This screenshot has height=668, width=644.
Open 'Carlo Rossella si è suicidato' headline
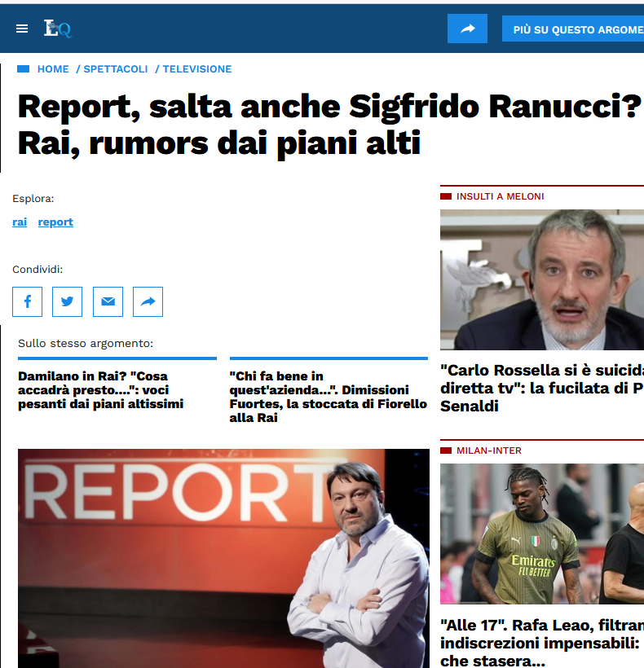point(542,388)
